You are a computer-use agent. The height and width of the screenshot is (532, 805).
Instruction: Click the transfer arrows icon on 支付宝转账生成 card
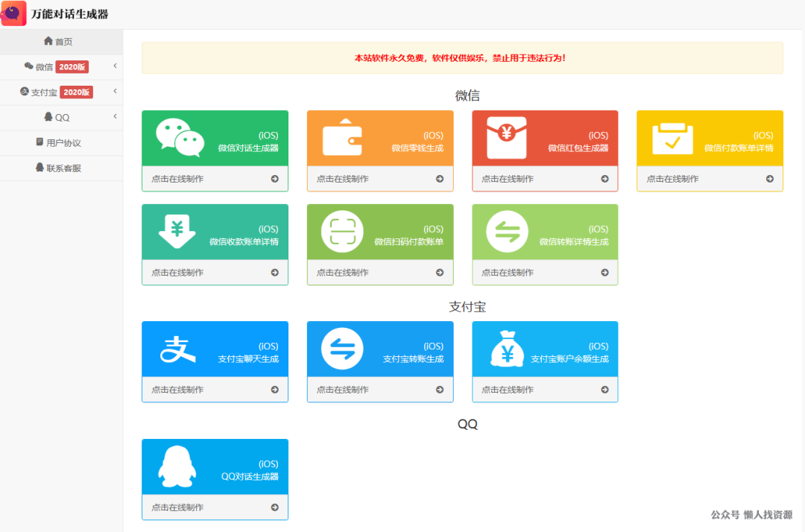(342, 349)
